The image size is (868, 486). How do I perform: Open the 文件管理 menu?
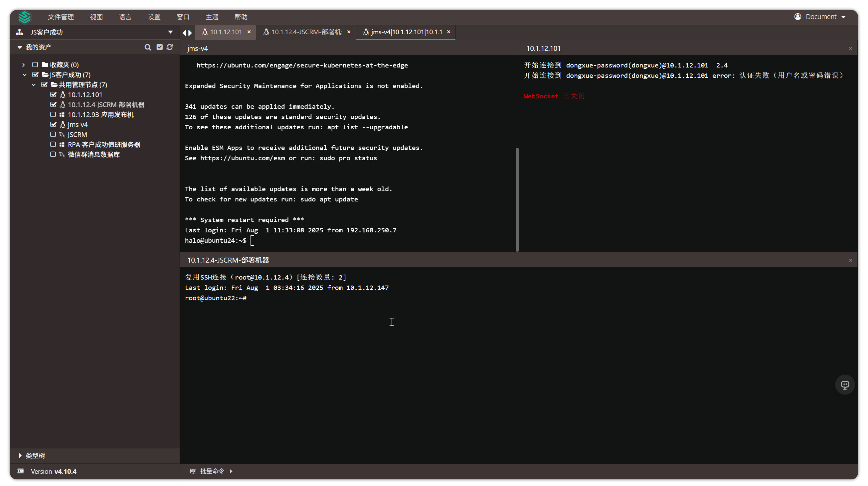point(61,17)
